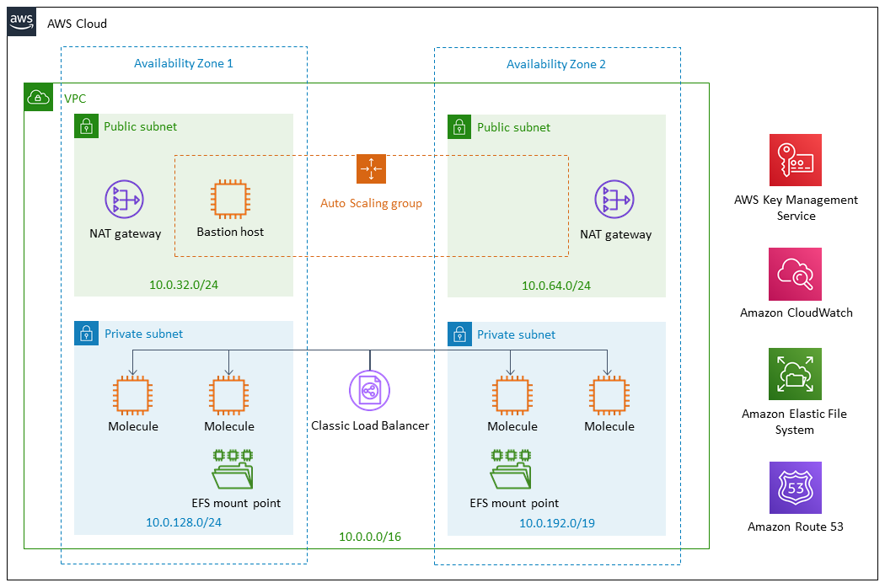
Task: Click the "AWS Cloud" title text
Action: [x=77, y=24]
